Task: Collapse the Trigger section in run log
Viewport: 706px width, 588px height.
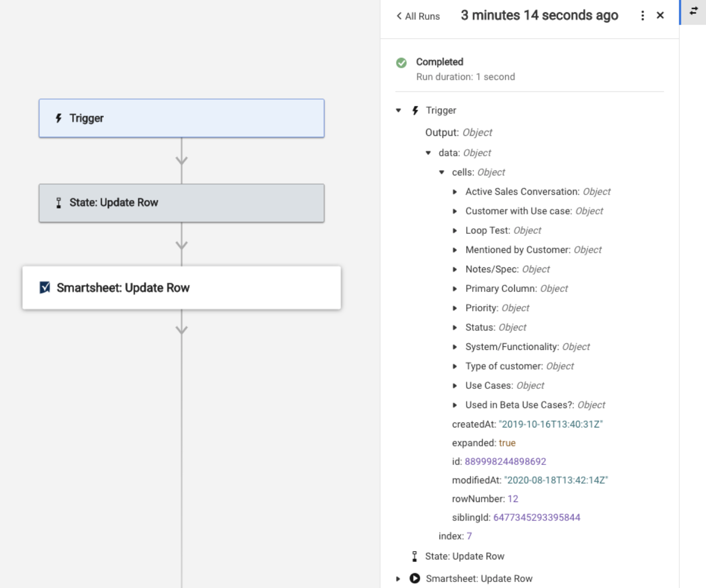Action: pos(398,111)
